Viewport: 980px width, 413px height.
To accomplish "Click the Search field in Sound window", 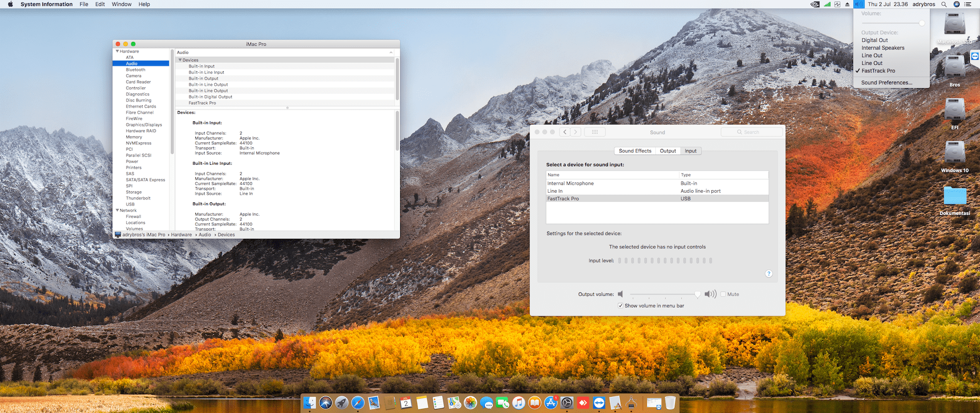I will 751,132.
